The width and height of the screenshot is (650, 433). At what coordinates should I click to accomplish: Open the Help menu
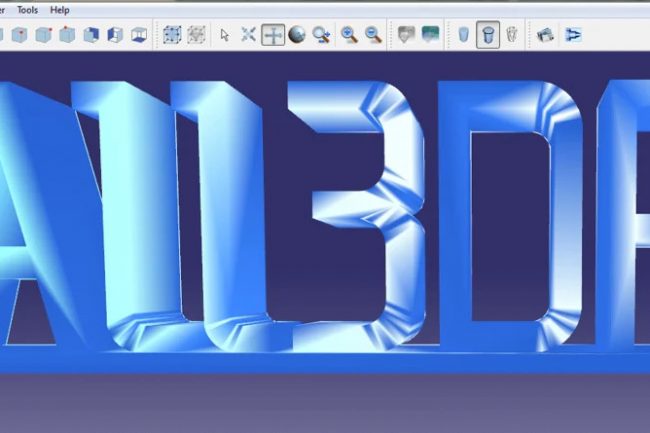coord(60,9)
